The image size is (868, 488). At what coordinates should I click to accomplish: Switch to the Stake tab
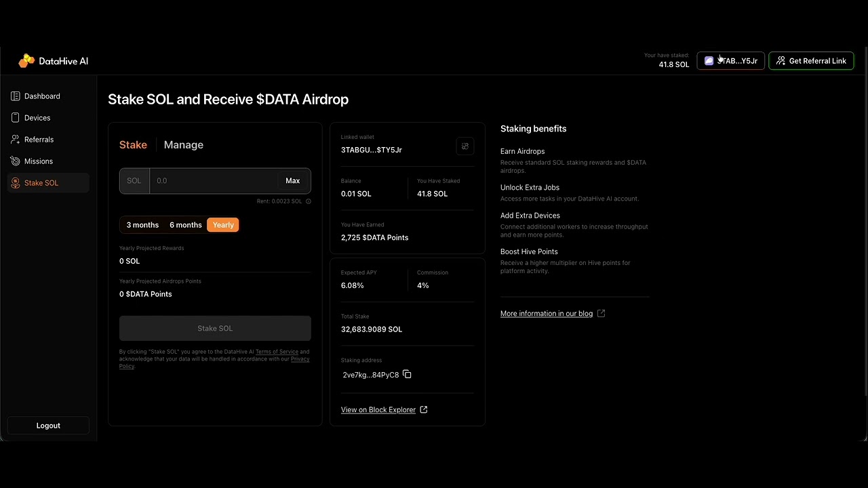[x=133, y=145]
